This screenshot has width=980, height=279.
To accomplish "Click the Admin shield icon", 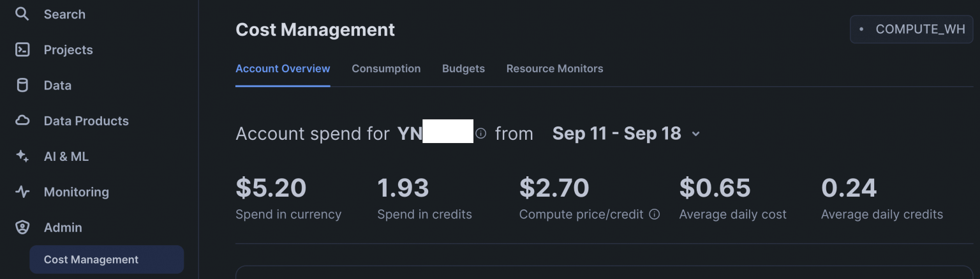I will (x=22, y=227).
